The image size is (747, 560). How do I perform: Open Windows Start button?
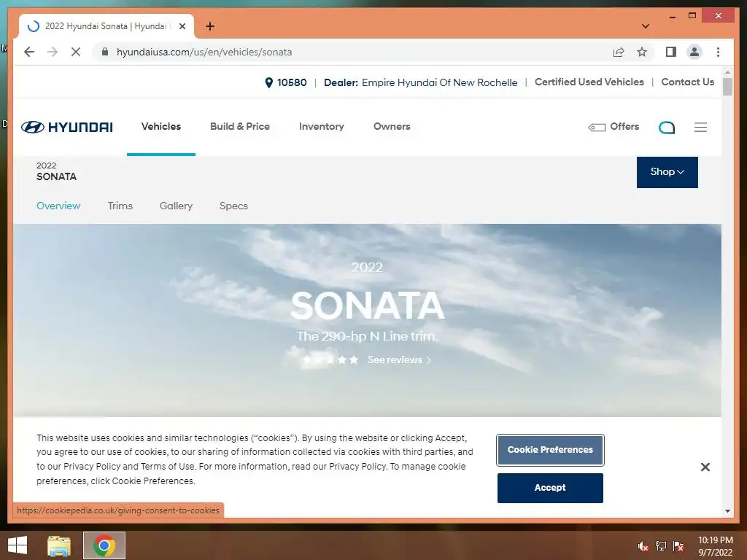[18, 545]
